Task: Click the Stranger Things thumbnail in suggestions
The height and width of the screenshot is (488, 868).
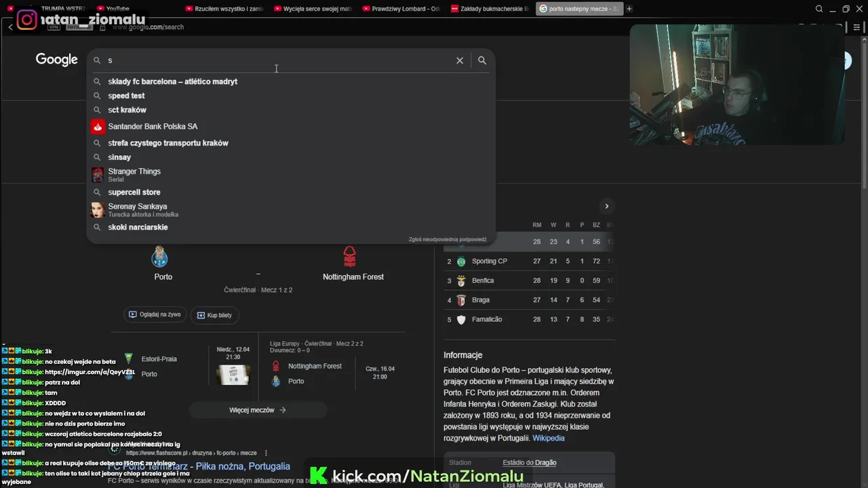Action: point(98,175)
